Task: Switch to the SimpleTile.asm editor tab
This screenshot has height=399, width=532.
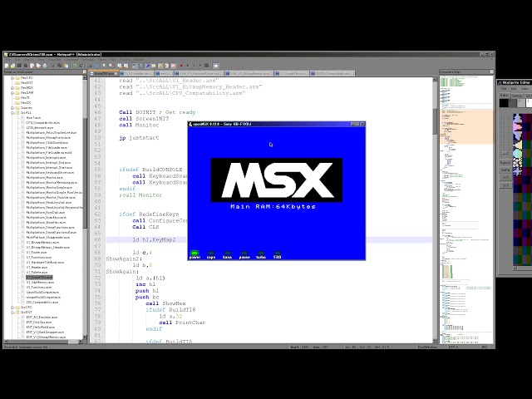Action: click(x=292, y=73)
